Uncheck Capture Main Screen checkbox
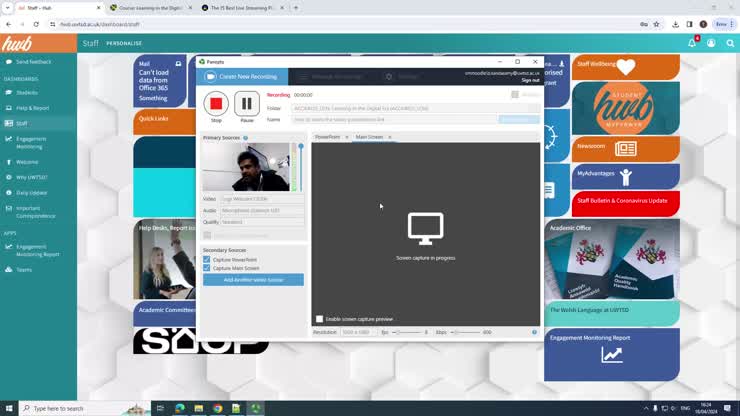The width and height of the screenshot is (740, 416). (207, 268)
